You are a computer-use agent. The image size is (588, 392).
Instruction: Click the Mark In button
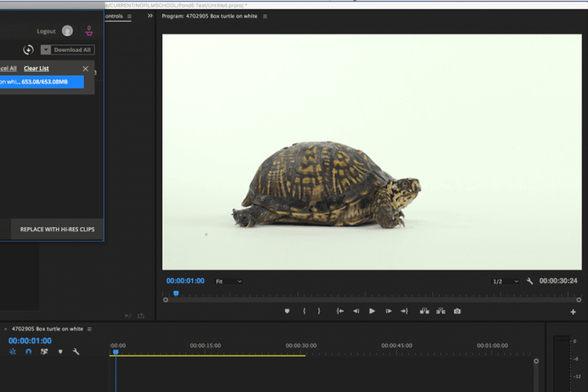304,311
